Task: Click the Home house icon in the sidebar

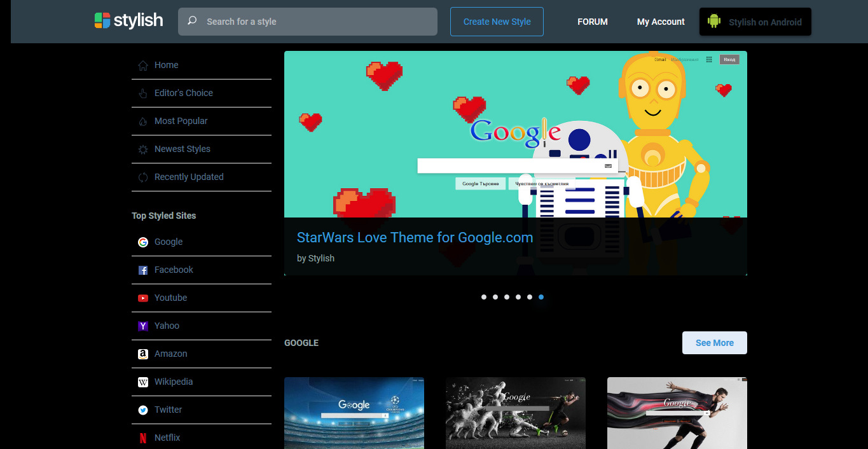Action: coord(143,65)
